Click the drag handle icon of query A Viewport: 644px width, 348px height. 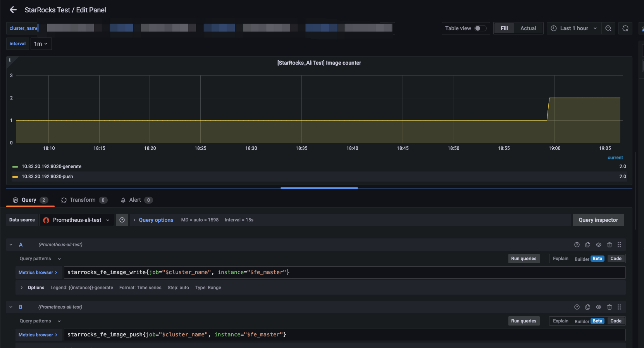(x=619, y=245)
